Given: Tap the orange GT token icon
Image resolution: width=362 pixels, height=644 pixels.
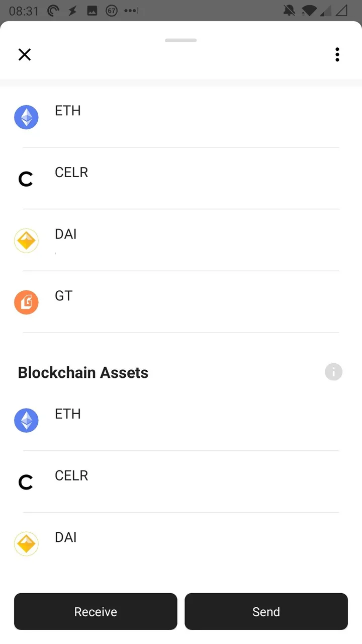Looking at the screenshot, I should click(26, 302).
